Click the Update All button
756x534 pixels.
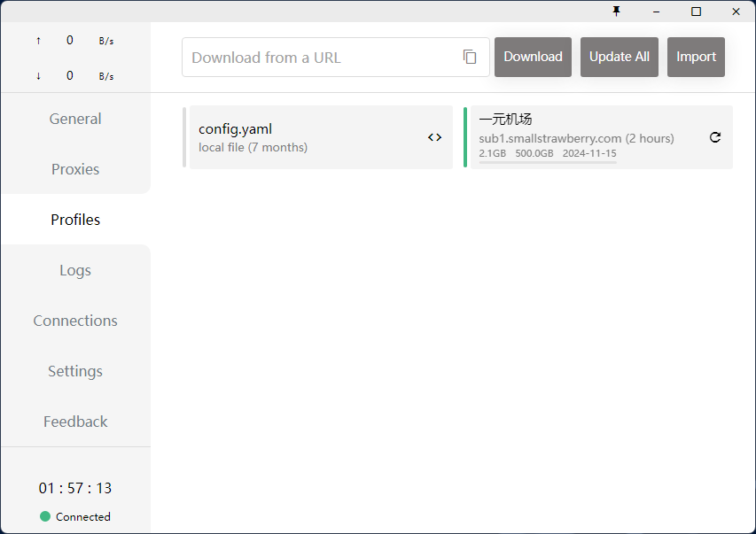point(620,57)
